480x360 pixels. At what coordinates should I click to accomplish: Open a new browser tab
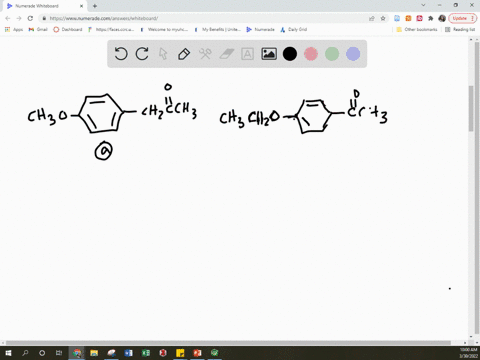tap(95, 6)
